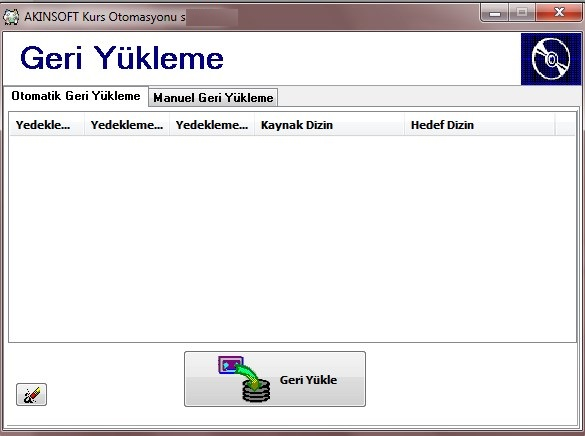This screenshot has width=585, height=436.
Task: Select the Otomatik Geri Yükleme tab
Action: tap(76, 96)
